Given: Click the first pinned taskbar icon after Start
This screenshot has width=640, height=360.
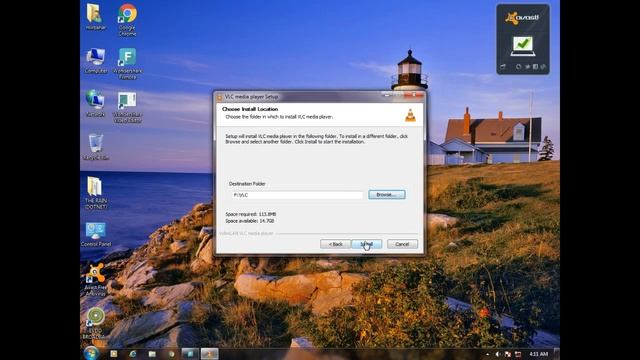Looking at the screenshot, I should pos(113,354).
